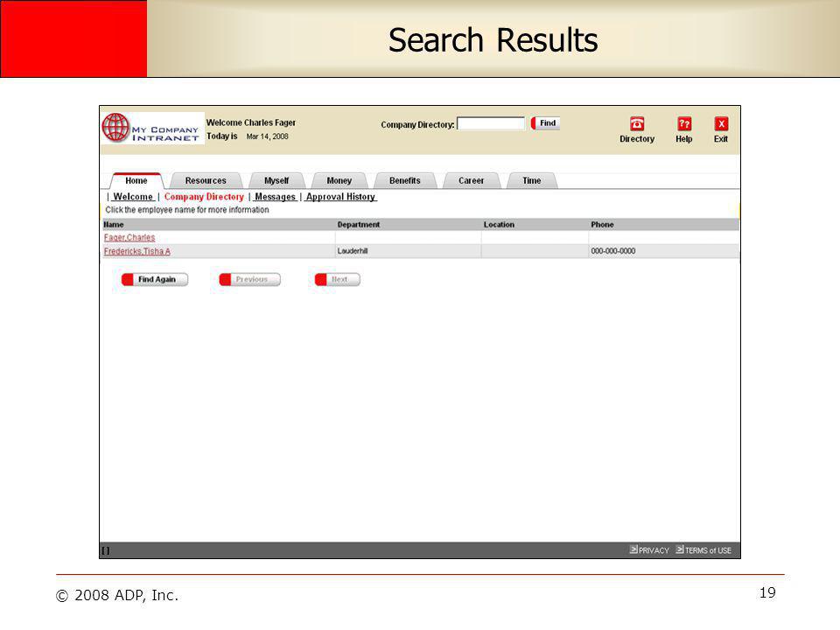The width and height of the screenshot is (840, 630).
Task: Open the Welcome submenu link
Action: coord(133,197)
